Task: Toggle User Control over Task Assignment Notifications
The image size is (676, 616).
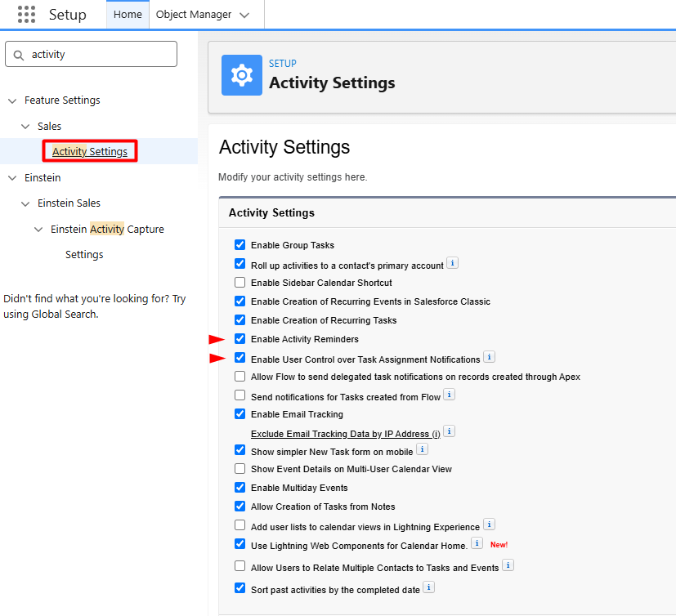Action: coord(240,358)
